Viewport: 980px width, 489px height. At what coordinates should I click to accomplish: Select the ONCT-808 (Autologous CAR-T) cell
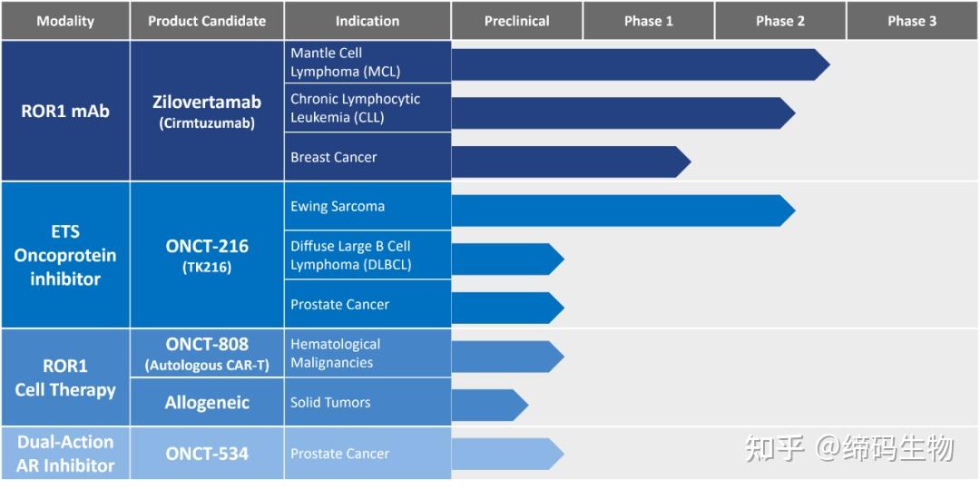[x=207, y=354]
